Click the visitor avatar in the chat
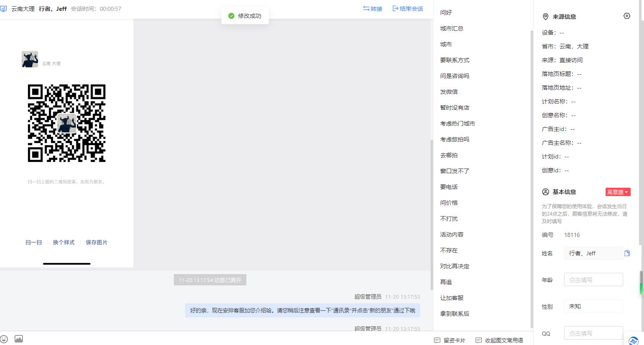Viewport: 644px width, 345px height. (30, 59)
